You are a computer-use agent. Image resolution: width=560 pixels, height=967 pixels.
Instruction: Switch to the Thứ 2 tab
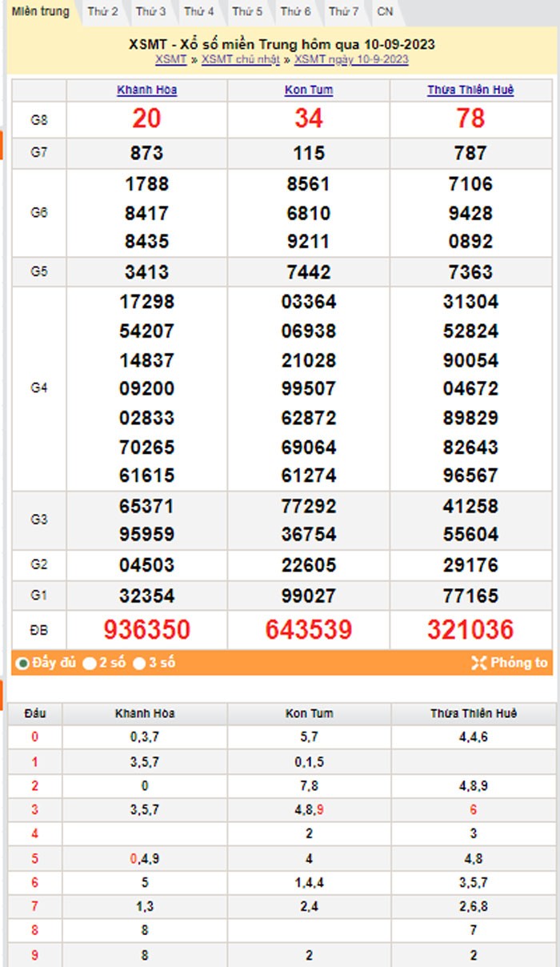(102, 12)
